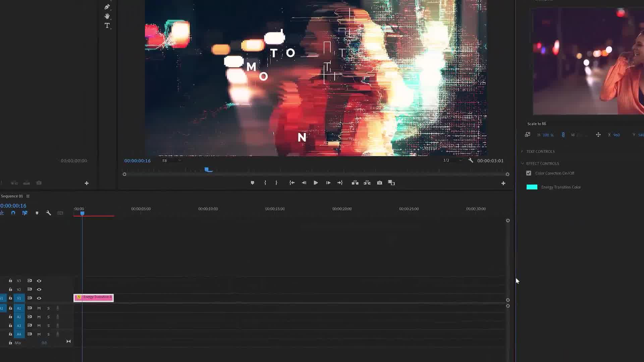Lock the V3 track

coord(10,281)
